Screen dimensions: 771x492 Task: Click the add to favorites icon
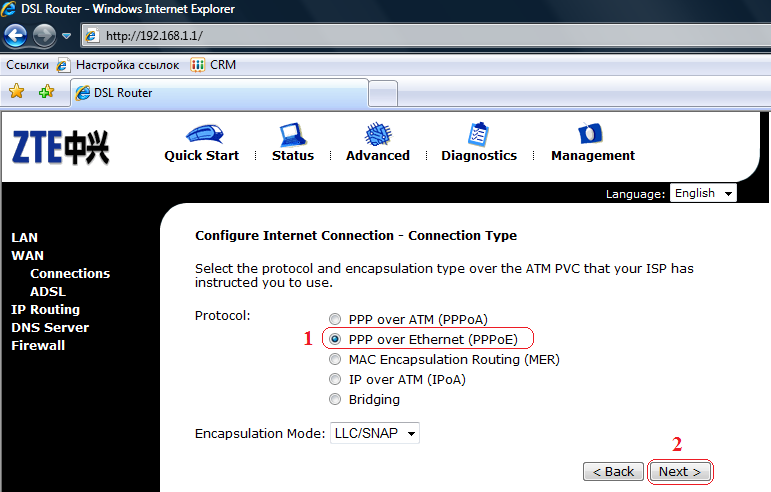pyautogui.click(x=45, y=92)
